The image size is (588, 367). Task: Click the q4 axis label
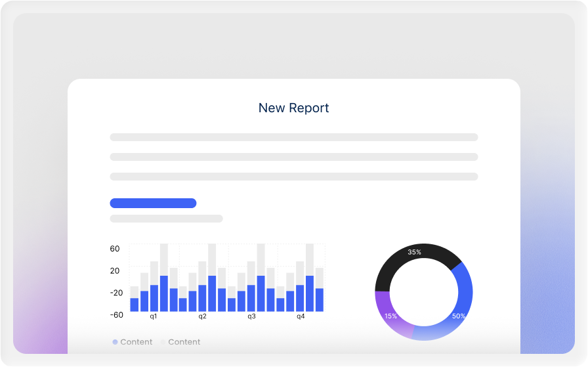[301, 316]
